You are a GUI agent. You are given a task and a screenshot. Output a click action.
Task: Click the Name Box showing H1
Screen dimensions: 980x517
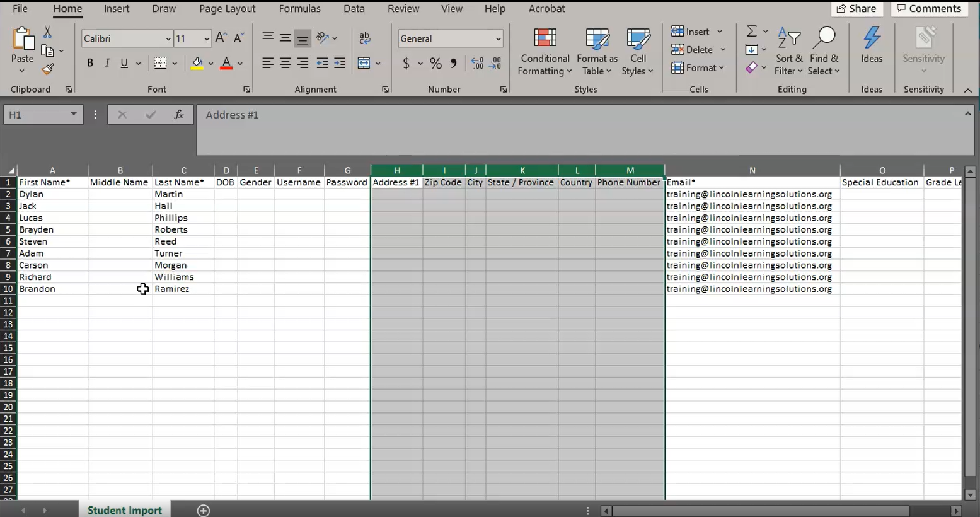43,115
